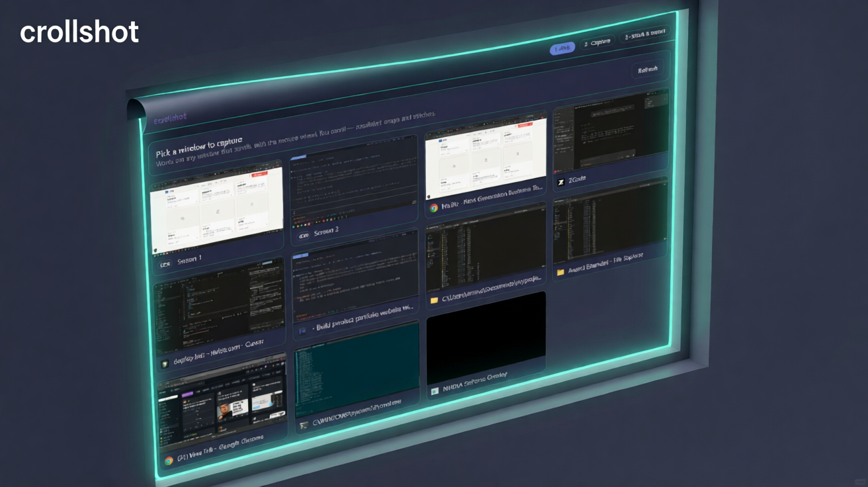
Task: Click the Cursor icon beside deploy.bat
Action: [x=165, y=364]
